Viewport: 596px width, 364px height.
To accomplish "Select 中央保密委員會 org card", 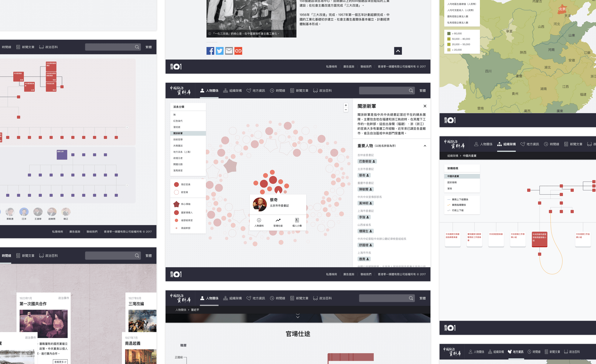I will point(496,239).
